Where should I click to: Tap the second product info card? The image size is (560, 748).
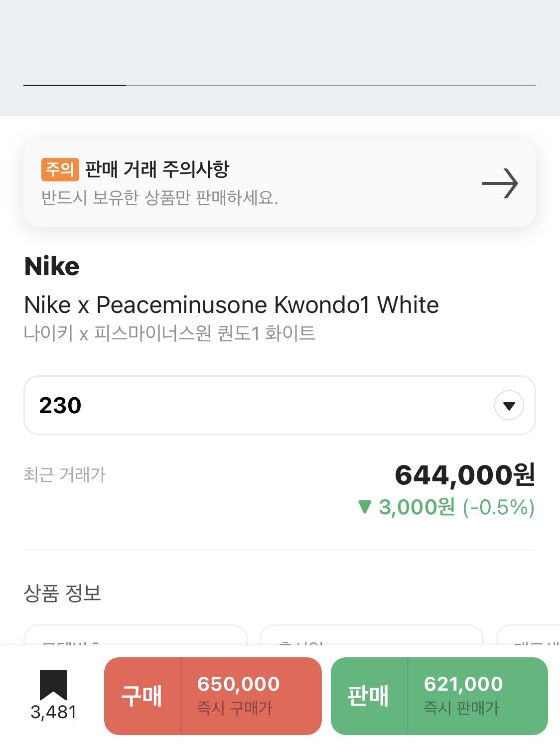[x=372, y=635]
